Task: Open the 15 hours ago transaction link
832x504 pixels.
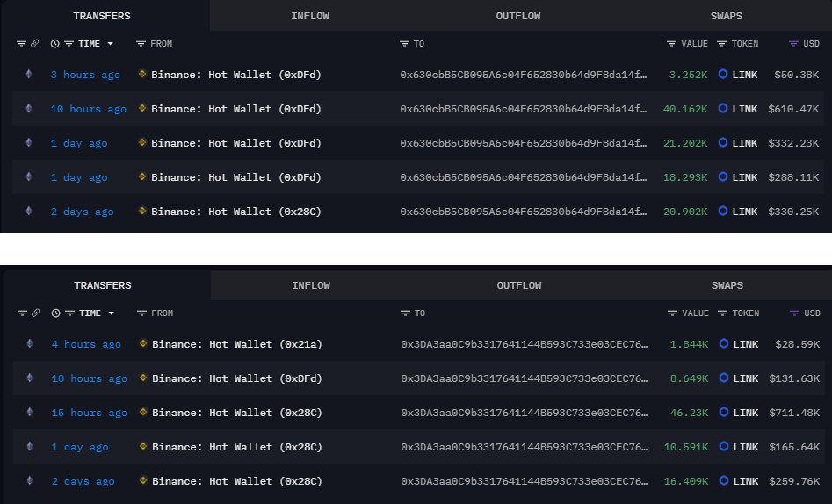Action: pyautogui.click(x=89, y=413)
